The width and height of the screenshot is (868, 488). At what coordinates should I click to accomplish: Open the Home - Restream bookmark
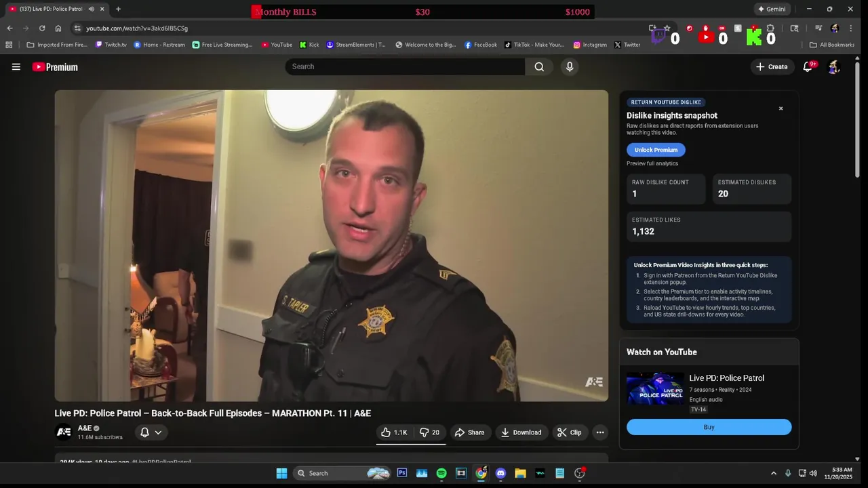coord(159,45)
